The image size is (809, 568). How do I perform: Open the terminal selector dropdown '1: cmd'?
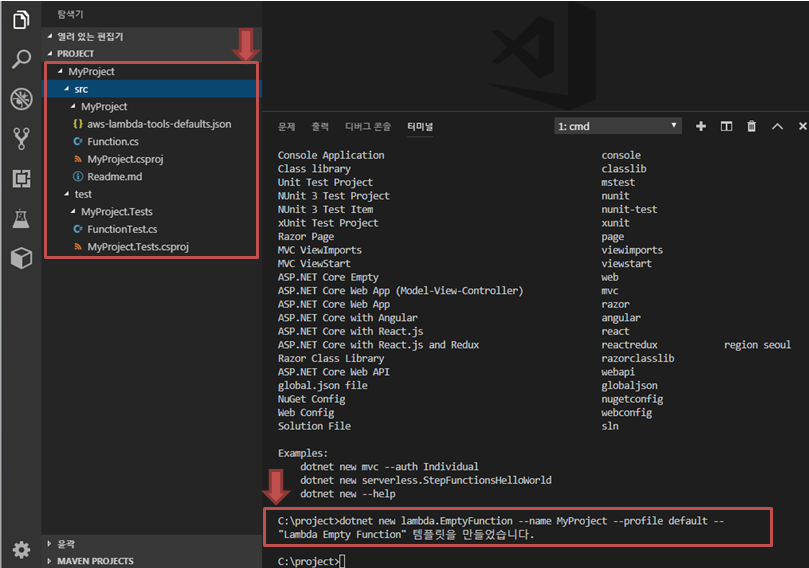tap(618, 126)
